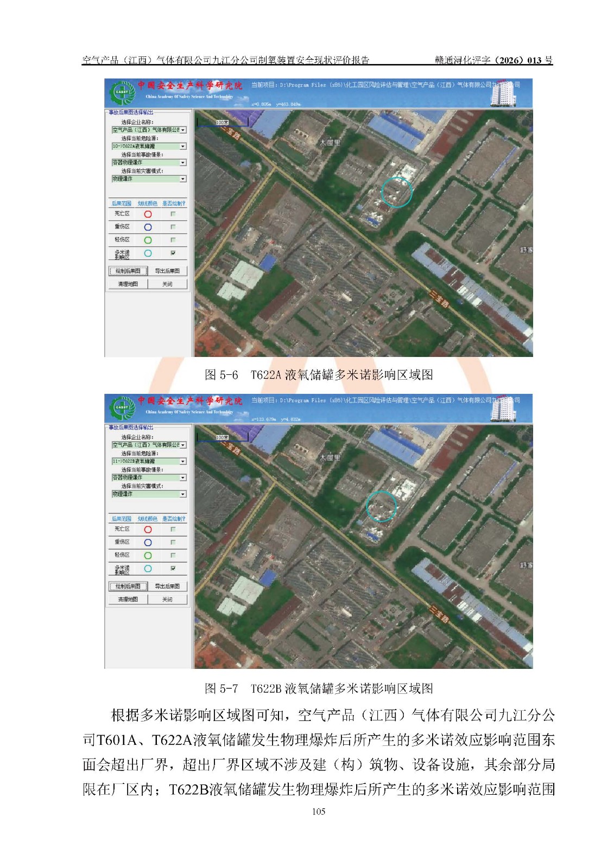The width and height of the screenshot is (614, 868).
Task: Click the cyan domino circle on the T622A map
Action: pyautogui.click(x=396, y=192)
